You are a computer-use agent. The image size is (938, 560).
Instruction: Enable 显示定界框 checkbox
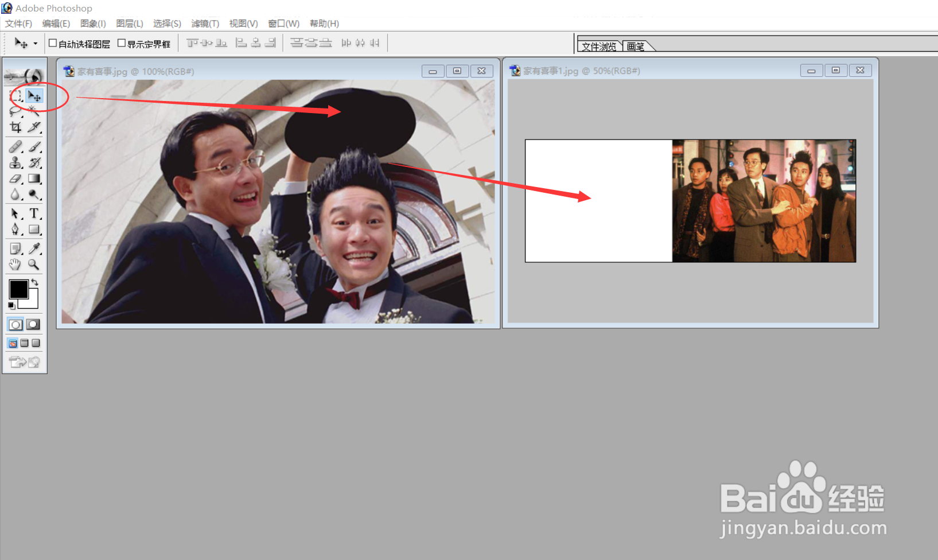121,43
